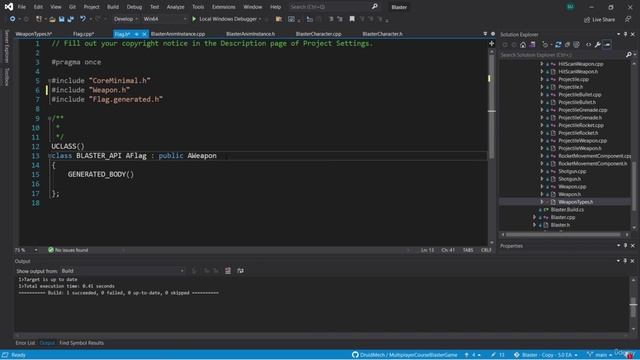Screen dimensions: 640x360
Task: Collapse the comment block at line 9
Action: tap(49, 118)
